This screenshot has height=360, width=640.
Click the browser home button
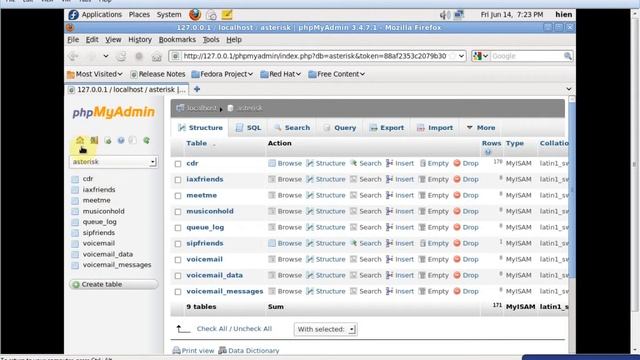[x=157, y=57]
